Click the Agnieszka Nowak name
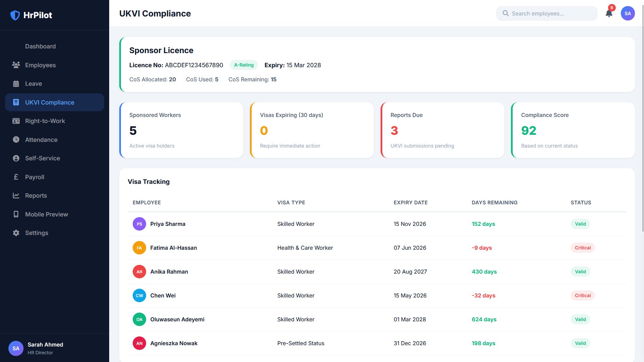The height and width of the screenshot is (362, 644). point(174,343)
